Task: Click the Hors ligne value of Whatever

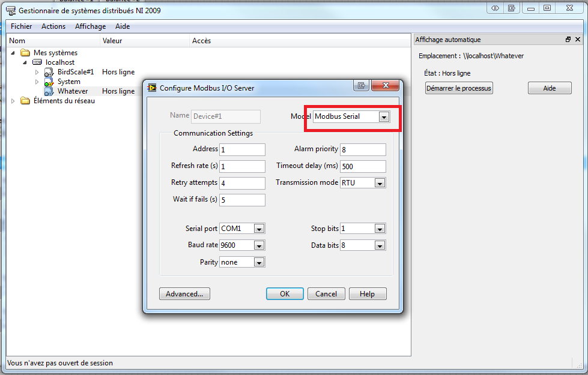Action: [x=118, y=91]
